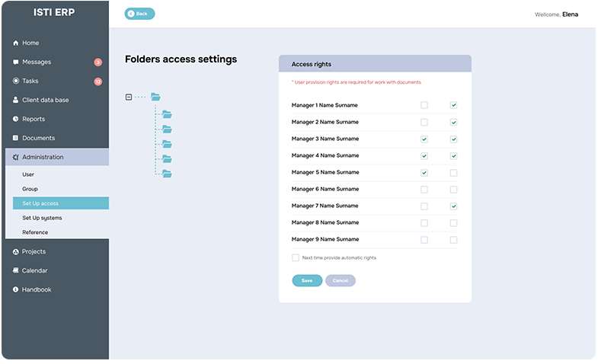Click the Client data base person icon
The width and height of the screenshot is (598, 364).
pos(16,100)
